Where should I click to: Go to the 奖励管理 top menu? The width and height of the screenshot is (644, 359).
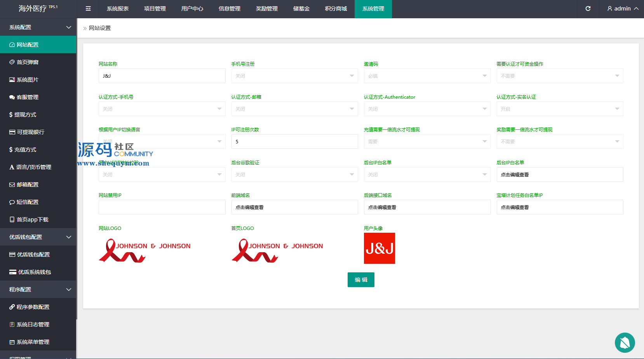point(267,9)
